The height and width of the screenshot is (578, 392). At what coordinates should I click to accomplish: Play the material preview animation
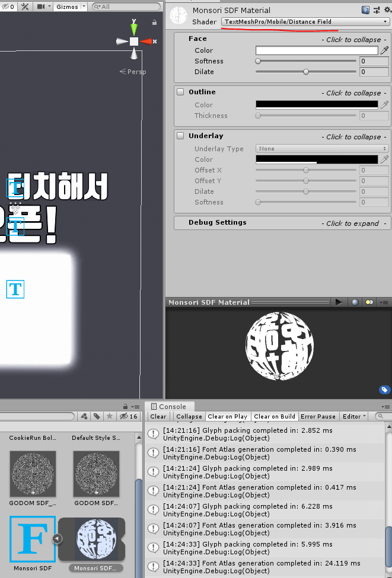pos(339,302)
